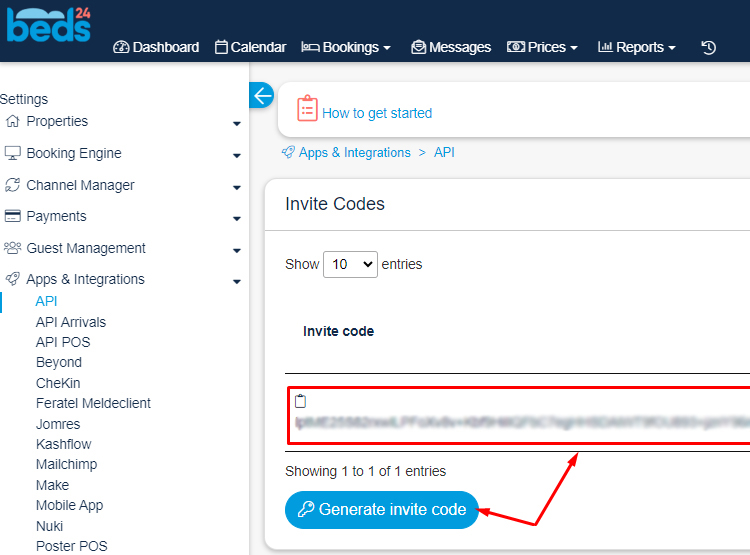Open Jomres integration
Screen dimensions: 750x555
click(x=58, y=424)
